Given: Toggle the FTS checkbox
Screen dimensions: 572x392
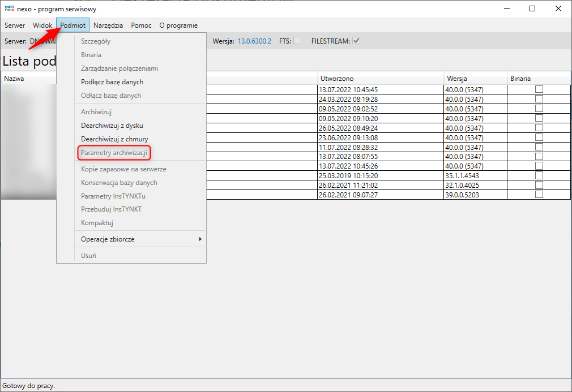Looking at the screenshot, I should (x=298, y=41).
